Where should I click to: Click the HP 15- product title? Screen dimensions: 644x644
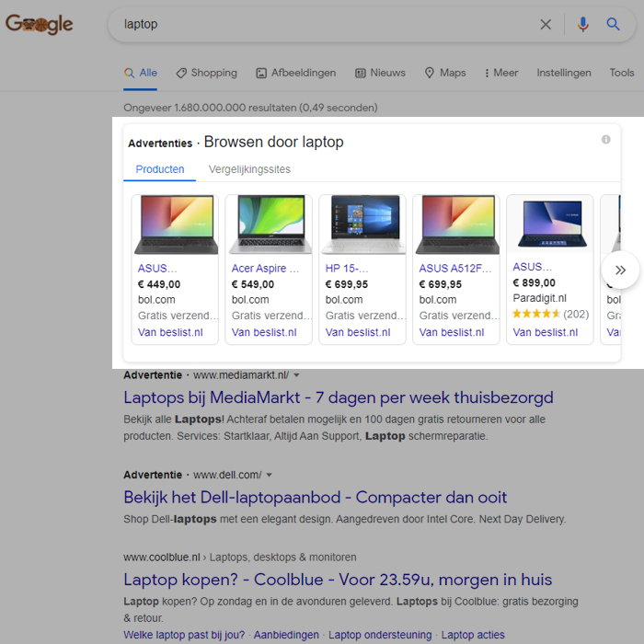(347, 269)
